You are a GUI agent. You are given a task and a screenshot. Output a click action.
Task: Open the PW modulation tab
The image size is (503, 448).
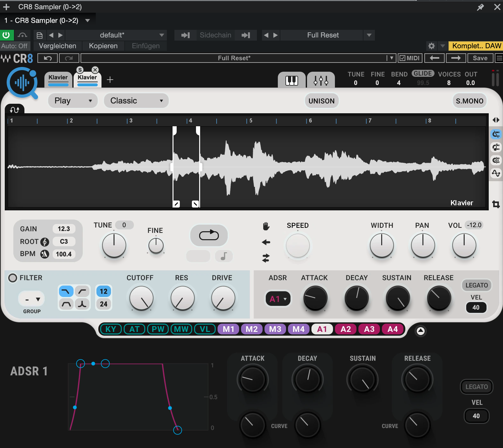pos(158,329)
